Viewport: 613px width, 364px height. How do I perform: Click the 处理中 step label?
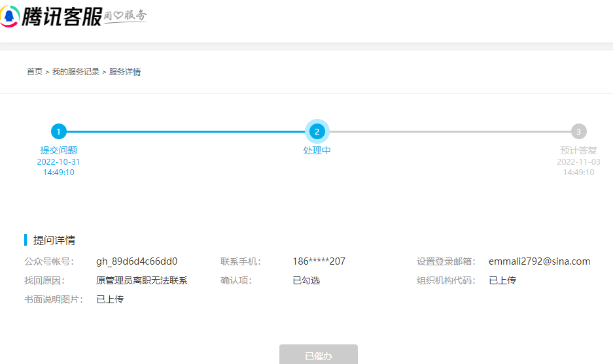click(x=317, y=150)
